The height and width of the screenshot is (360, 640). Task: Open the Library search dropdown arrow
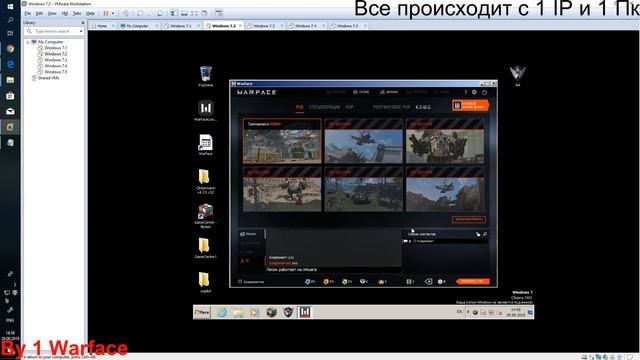(81, 31)
